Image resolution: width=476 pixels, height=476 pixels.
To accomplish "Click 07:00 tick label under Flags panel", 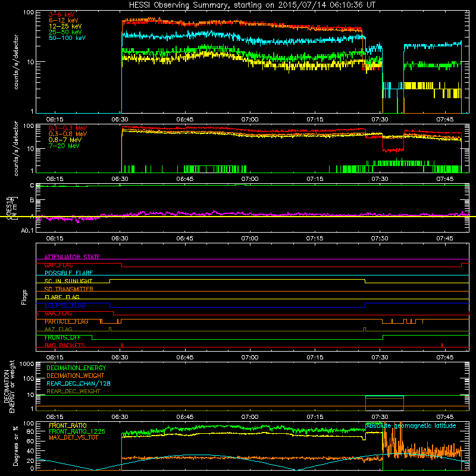I will [250, 358].
